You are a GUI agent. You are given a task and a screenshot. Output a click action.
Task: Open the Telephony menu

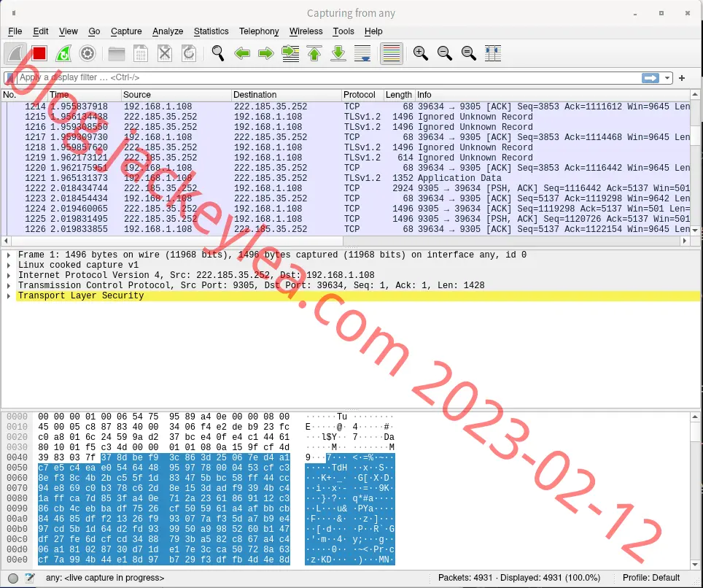coord(259,31)
